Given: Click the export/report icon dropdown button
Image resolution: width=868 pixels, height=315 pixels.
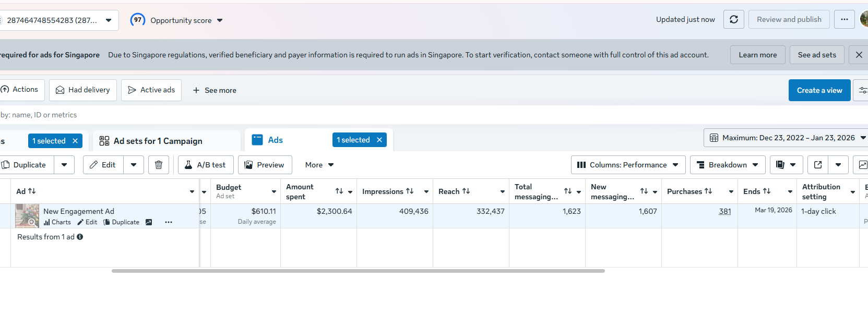Looking at the screenshot, I should coord(786,165).
